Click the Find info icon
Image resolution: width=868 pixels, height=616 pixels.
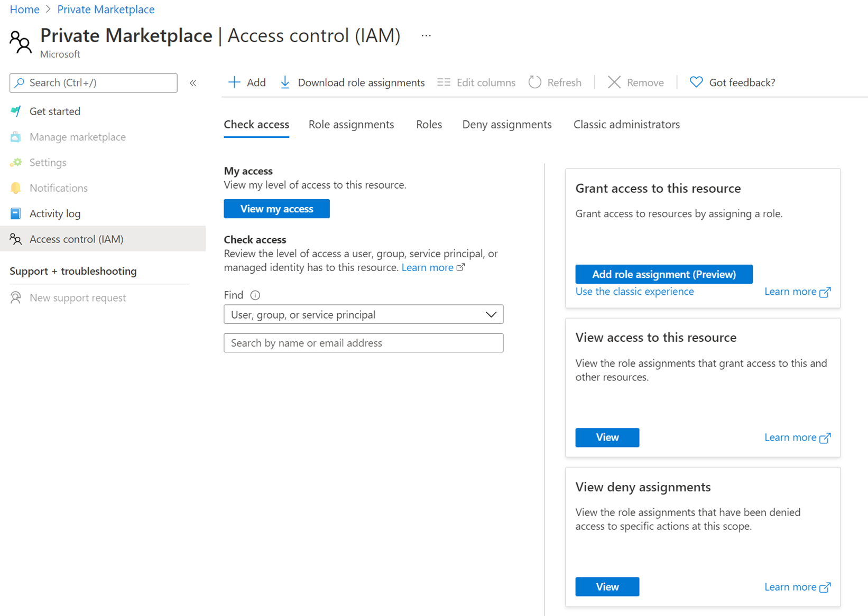[255, 295]
